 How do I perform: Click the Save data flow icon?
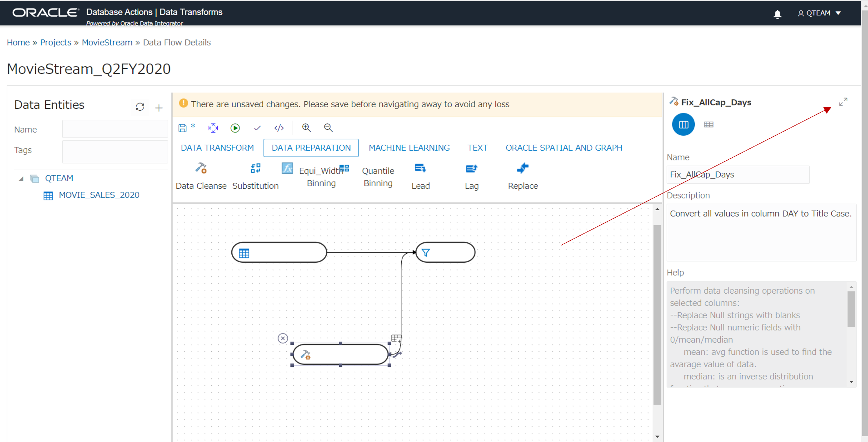tap(182, 128)
